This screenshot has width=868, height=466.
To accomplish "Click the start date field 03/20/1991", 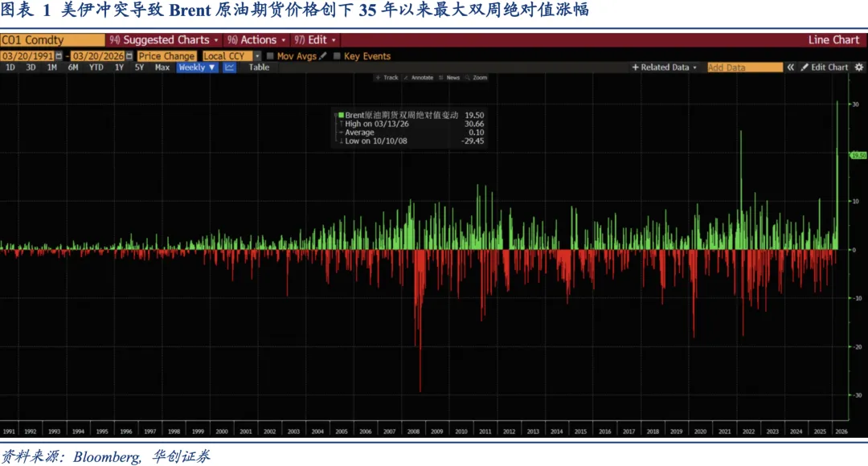I will 27,56.
